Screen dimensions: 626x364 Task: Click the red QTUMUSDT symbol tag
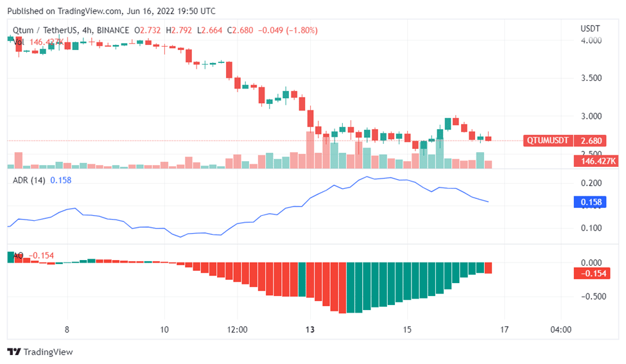tap(547, 141)
